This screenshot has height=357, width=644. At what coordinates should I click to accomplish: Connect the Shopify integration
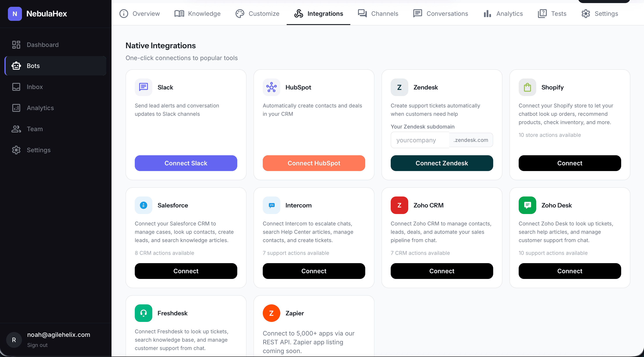click(x=570, y=163)
